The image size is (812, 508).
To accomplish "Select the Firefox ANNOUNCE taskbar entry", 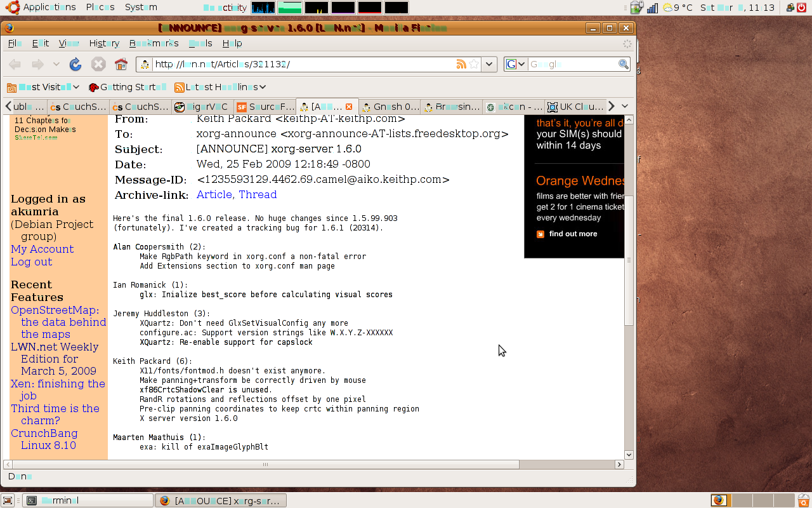I will [x=221, y=500].
